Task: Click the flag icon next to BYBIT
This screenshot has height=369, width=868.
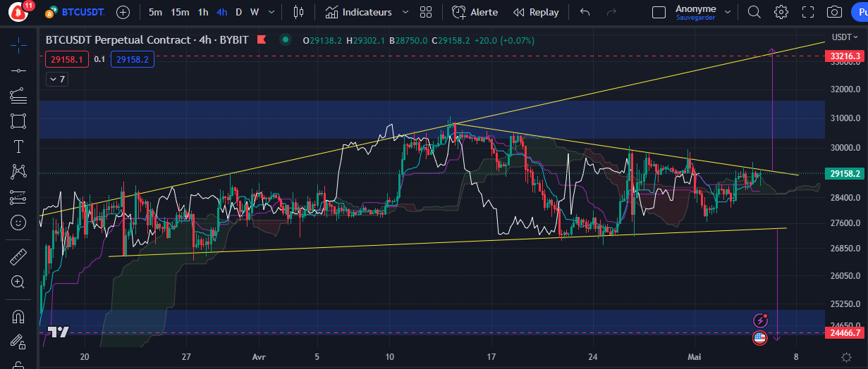Action: coord(262,40)
